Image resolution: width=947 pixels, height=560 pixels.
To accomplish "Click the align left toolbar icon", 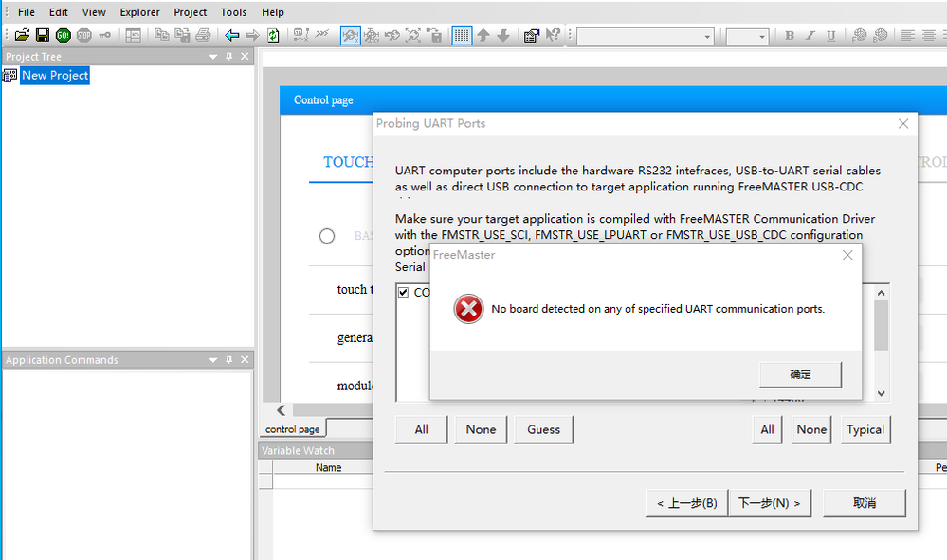I will point(908,36).
